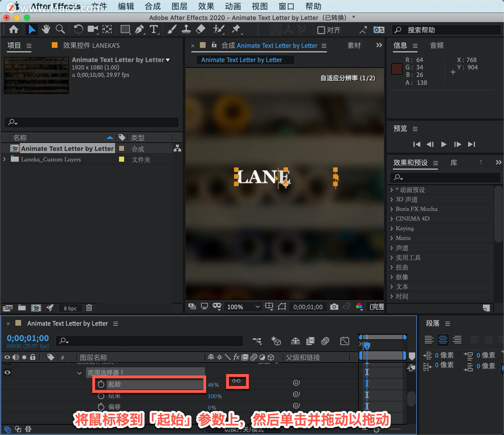The image size is (504, 435).
Task: Jump to the first frame in Preview
Action: point(417,144)
